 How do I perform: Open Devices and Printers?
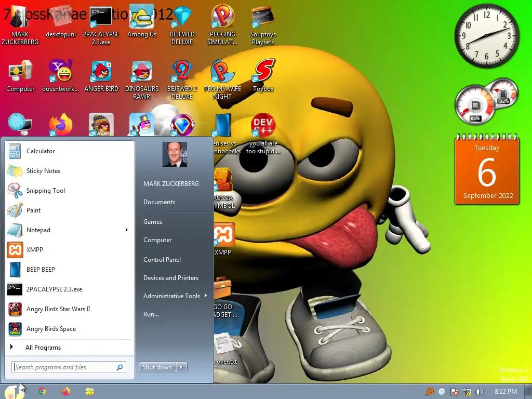click(x=170, y=278)
